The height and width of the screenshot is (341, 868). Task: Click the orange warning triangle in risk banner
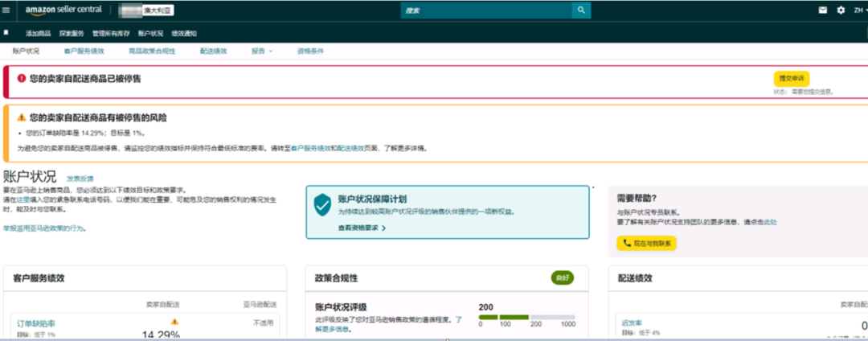point(22,117)
